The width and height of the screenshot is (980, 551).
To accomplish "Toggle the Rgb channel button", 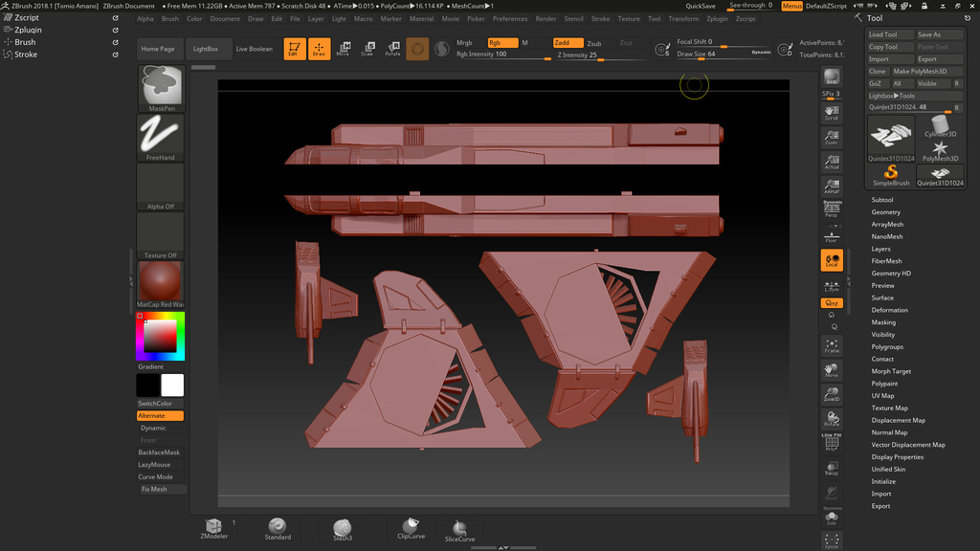I will pos(502,42).
